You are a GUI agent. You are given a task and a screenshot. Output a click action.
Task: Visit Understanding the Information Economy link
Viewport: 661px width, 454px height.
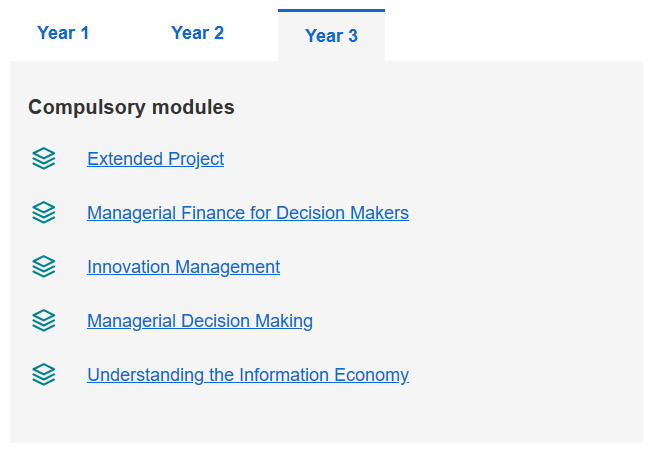[248, 375]
